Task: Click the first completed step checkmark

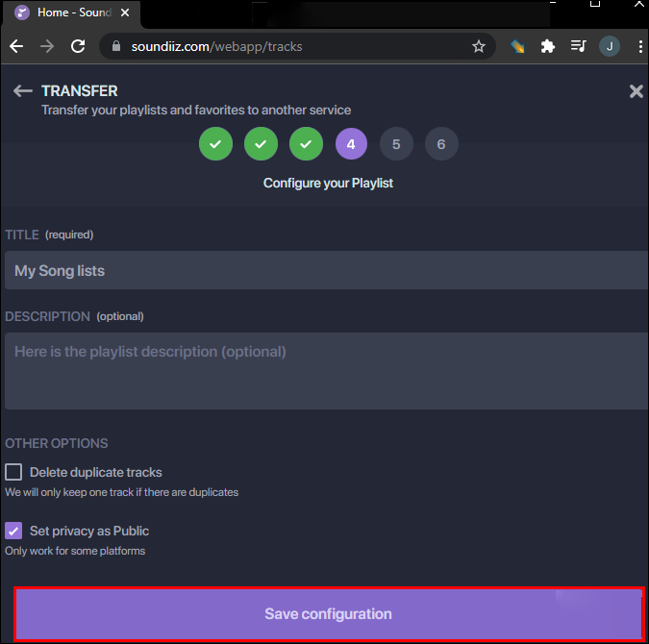Action: point(215,144)
